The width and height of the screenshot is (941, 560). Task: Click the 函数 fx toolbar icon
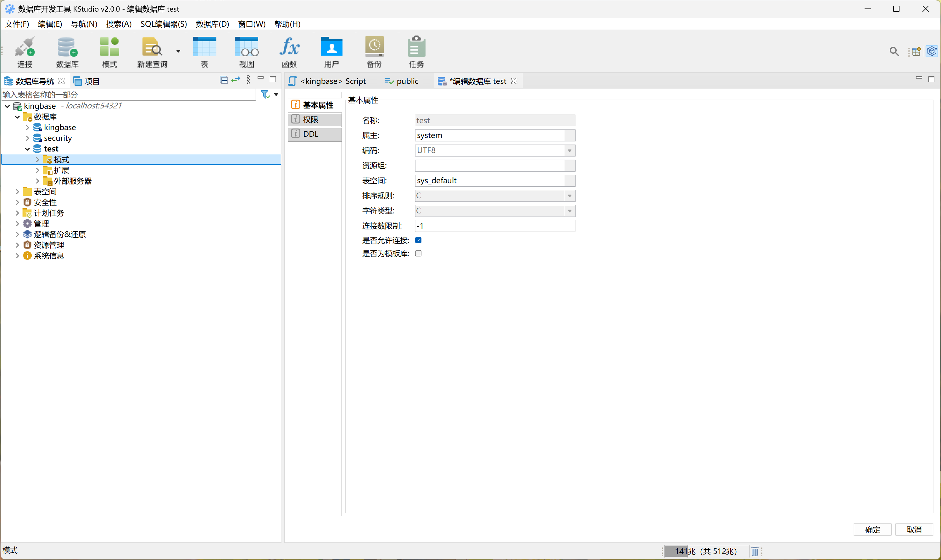(x=289, y=52)
